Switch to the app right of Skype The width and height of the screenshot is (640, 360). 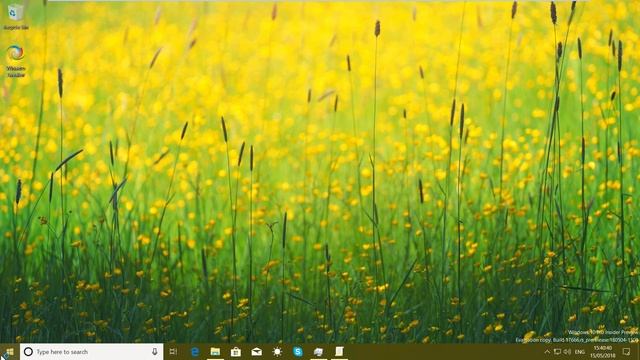tap(318, 352)
